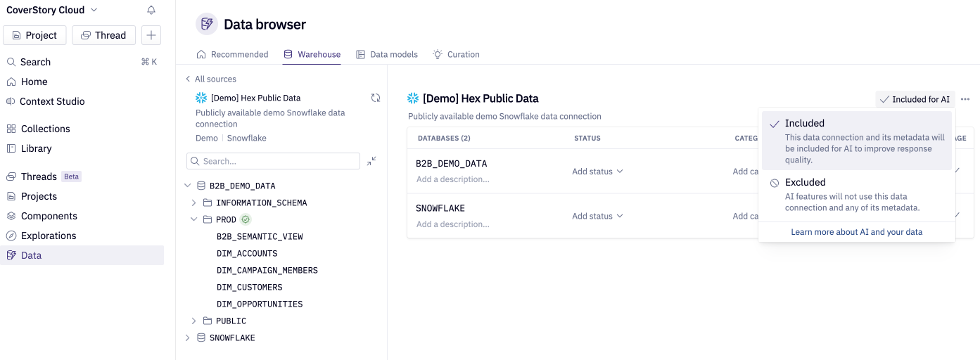Click the Search field in schema browser
This screenshot has height=360, width=980.
click(273, 161)
